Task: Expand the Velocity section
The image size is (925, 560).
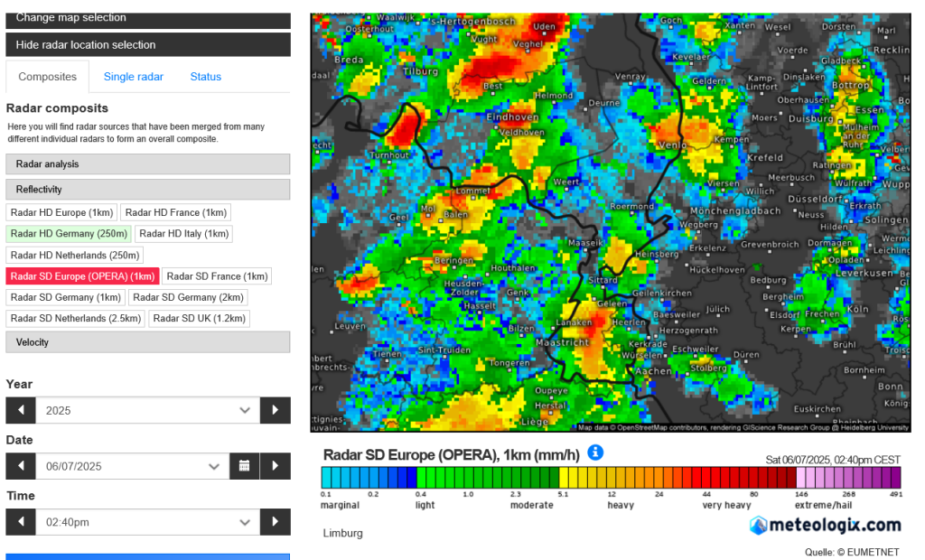Action: (148, 342)
